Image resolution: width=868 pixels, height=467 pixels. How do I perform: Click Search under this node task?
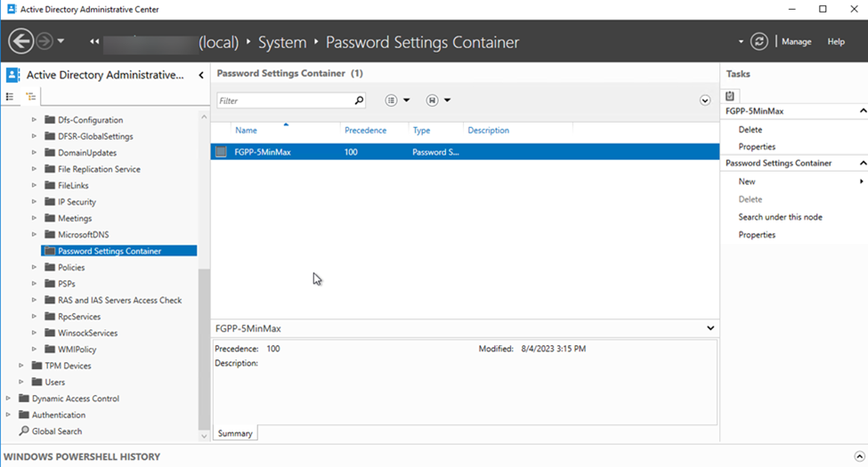pos(780,217)
